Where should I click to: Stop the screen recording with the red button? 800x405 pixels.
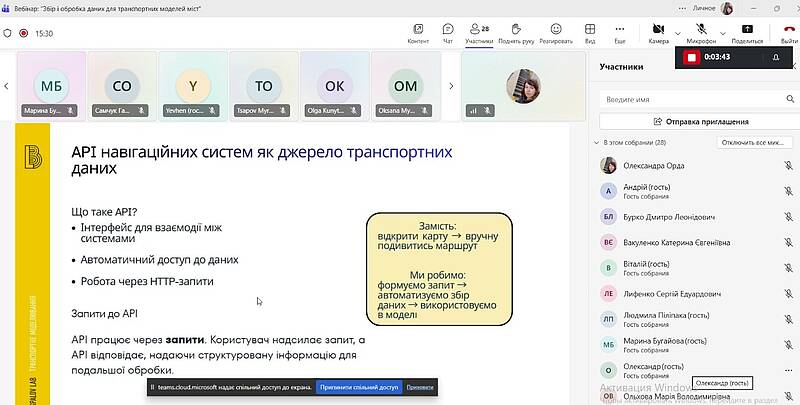click(690, 58)
